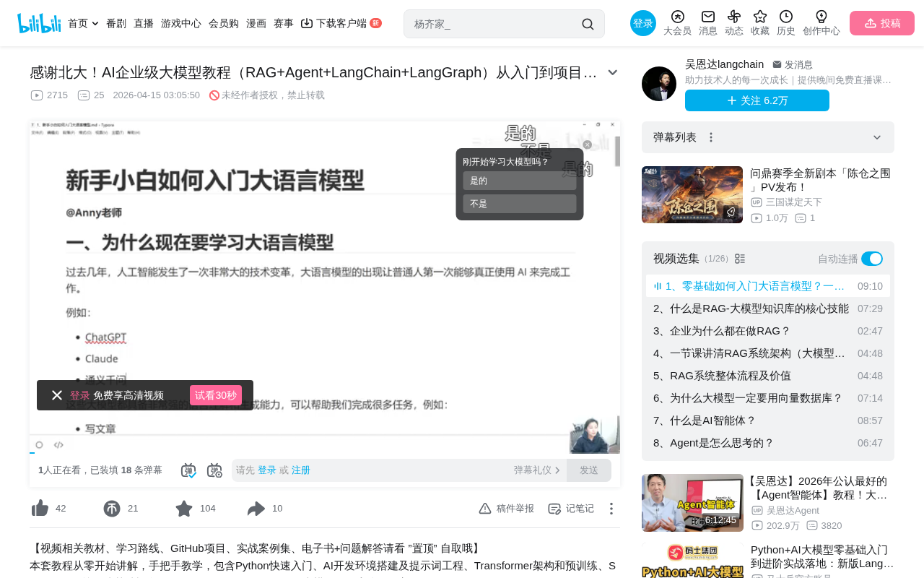The width and height of the screenshot is (924, 578).
Task: Open 番剧 in top navigation
Action: click(x=116, y=23)
